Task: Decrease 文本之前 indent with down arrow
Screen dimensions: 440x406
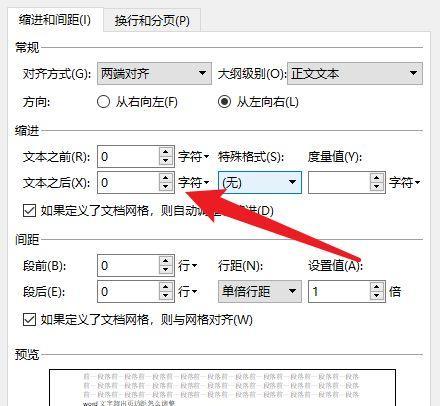Action: click(x=166, y=161)
